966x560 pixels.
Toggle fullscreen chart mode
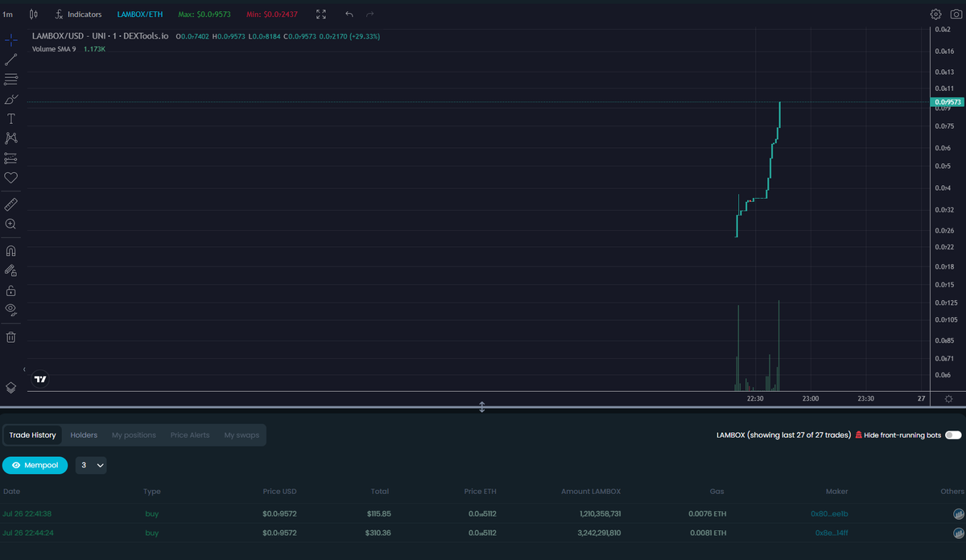coord(322,14)
